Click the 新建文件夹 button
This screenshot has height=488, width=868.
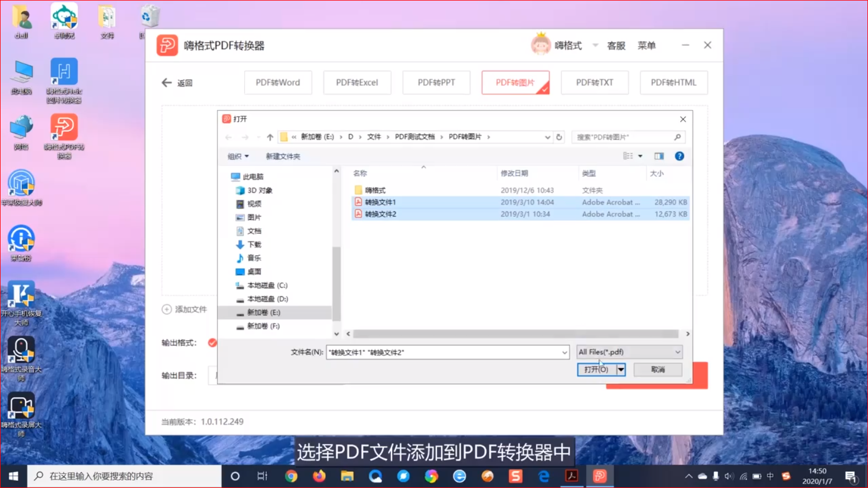[x=283, y=156]
